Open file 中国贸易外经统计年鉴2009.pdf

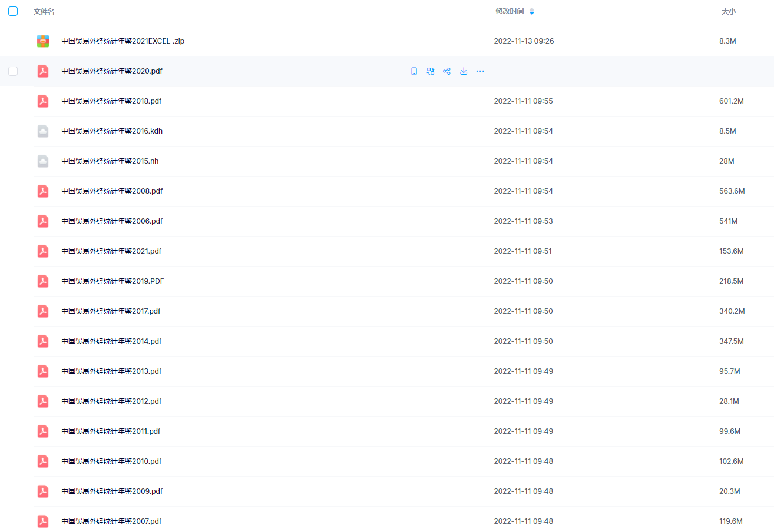[112, 491]
